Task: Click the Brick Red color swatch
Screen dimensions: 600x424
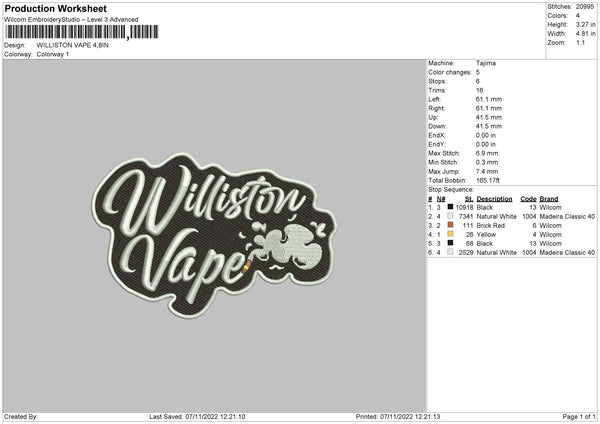Action: 450,225
